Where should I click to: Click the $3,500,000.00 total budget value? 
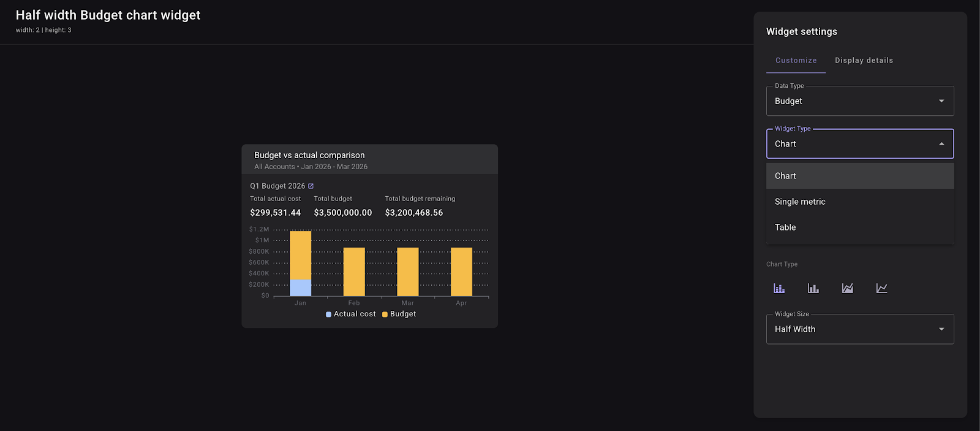point(343,213)
